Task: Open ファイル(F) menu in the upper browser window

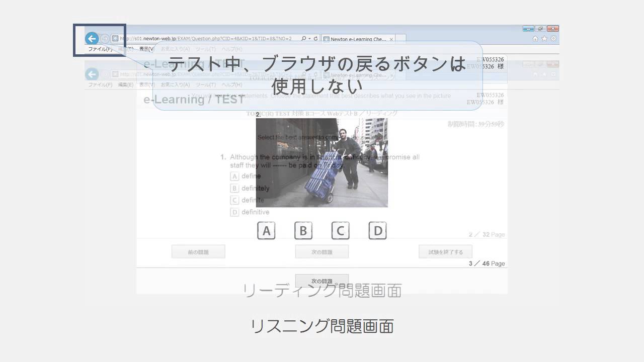Action: point(100,49)
